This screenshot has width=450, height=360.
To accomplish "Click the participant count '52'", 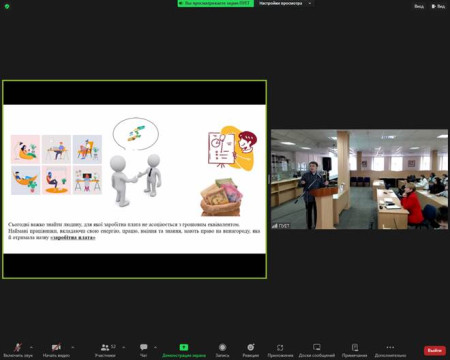I will [113, 347].
